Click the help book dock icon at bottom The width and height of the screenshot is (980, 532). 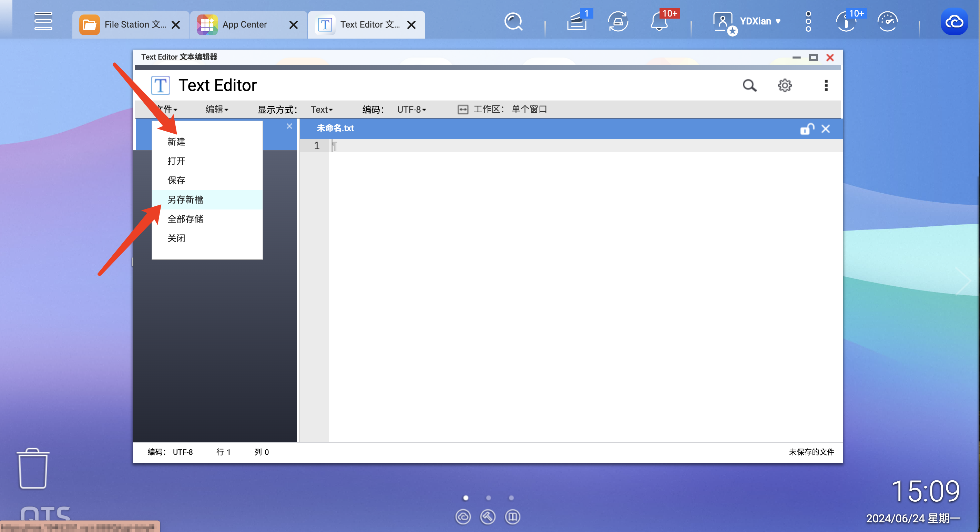click(512, 517)
